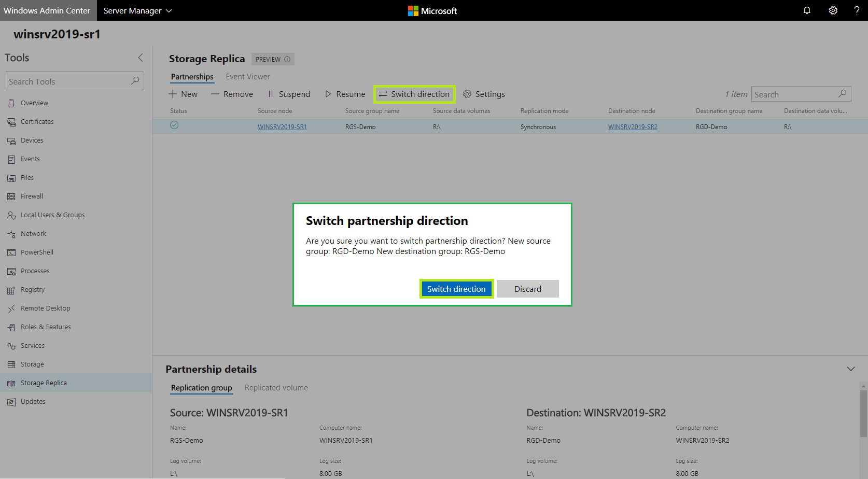Click the PREVIEW info badge
This screenshot has height=479, width=868.
click(x=273, y=59)
